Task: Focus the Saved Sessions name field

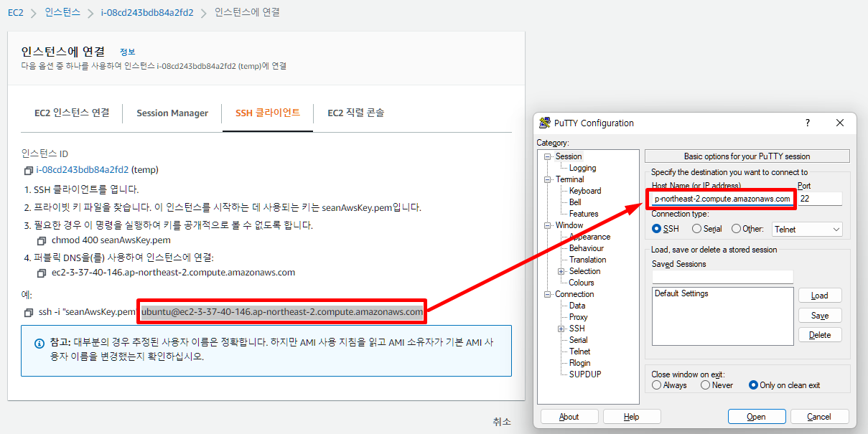Action: (722, 277)
